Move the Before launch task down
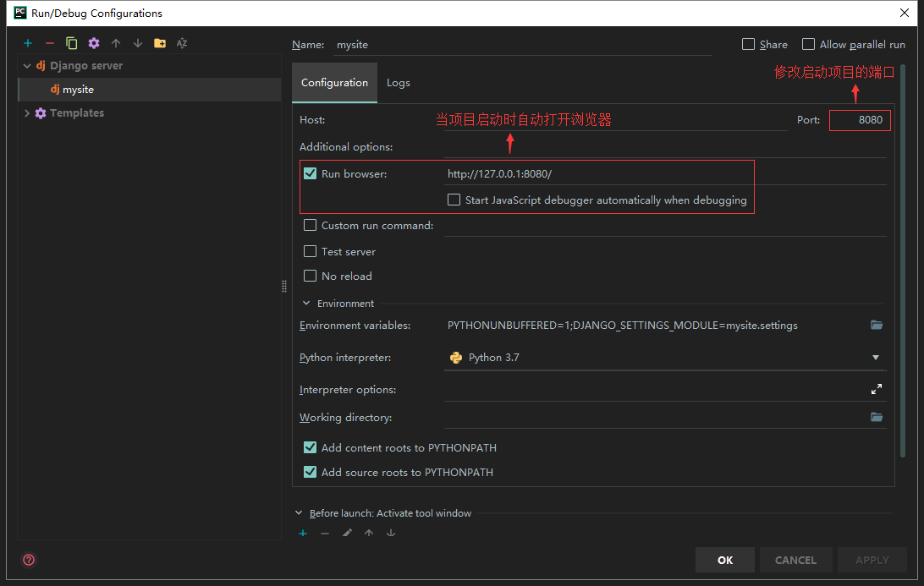This screenshot has height=586, width=924. [391, 533]
